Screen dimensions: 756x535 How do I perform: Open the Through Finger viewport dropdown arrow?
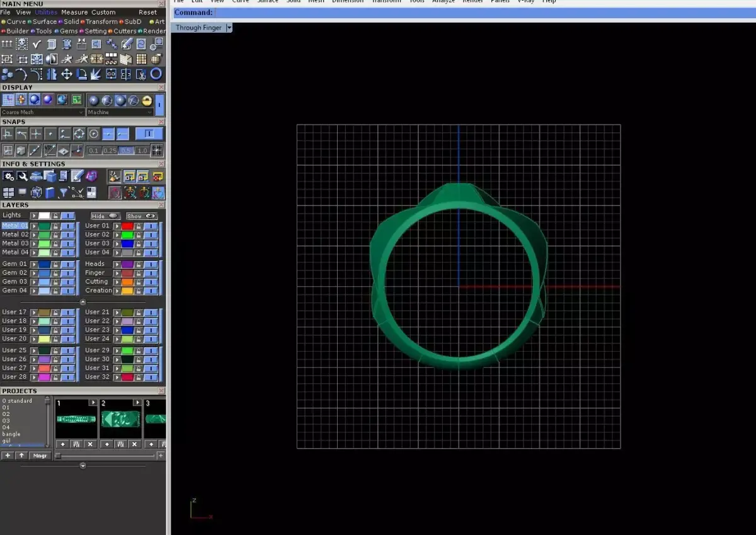229,28
